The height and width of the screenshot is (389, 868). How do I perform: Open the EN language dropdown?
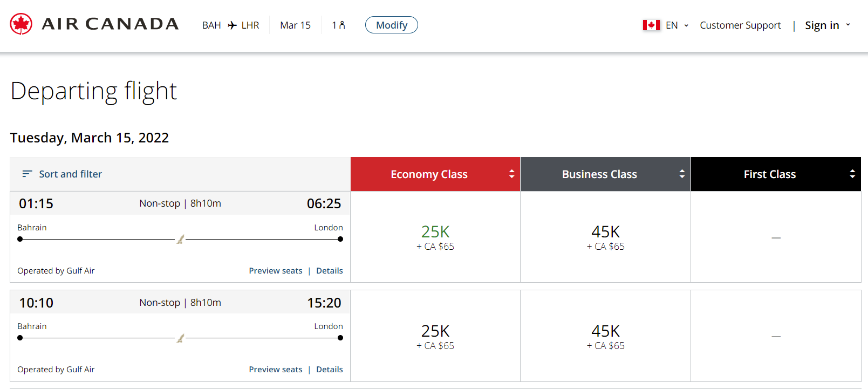pyautogui.click(x=676, y=25)
